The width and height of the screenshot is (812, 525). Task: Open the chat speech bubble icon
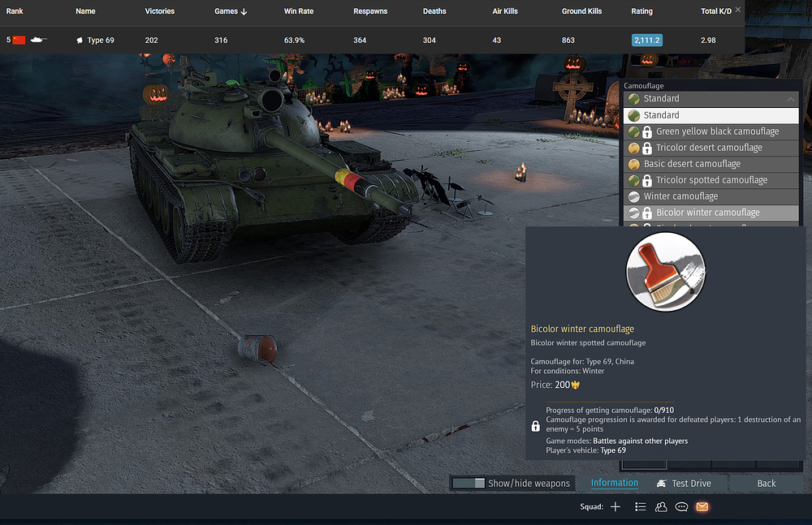tap(681, 507)
